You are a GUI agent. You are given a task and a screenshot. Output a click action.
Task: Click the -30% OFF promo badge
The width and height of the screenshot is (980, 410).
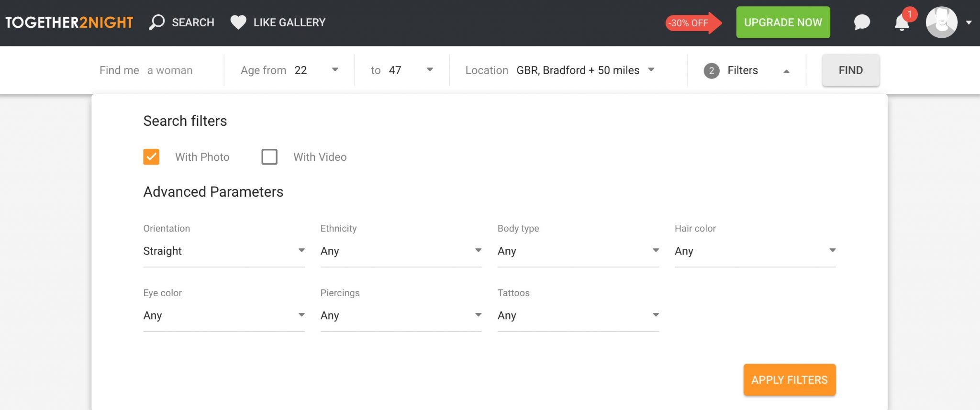[x=693, y=22]
